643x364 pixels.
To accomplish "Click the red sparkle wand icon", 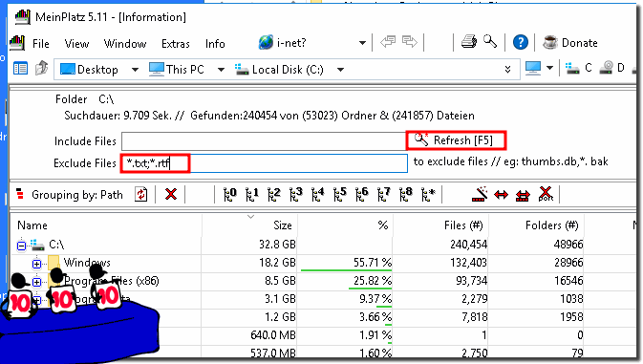I will pyautogui.click(x=480, y=194).
